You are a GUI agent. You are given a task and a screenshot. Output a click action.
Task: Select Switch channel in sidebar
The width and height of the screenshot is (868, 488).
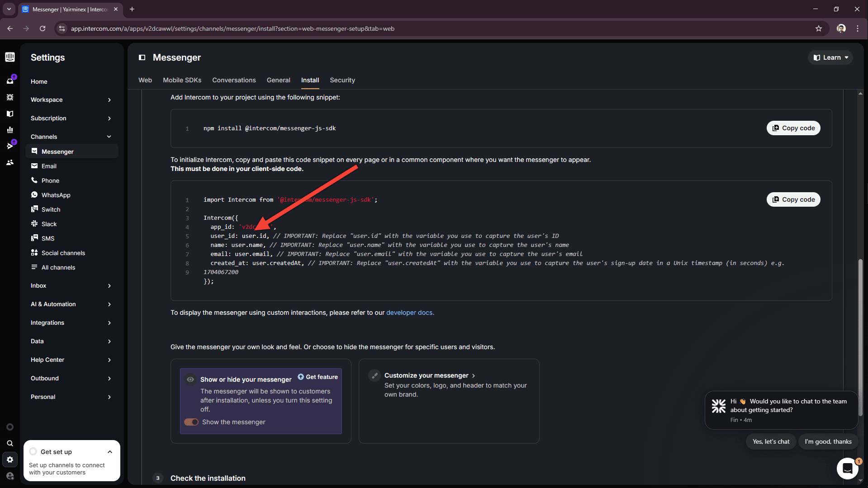72,209
